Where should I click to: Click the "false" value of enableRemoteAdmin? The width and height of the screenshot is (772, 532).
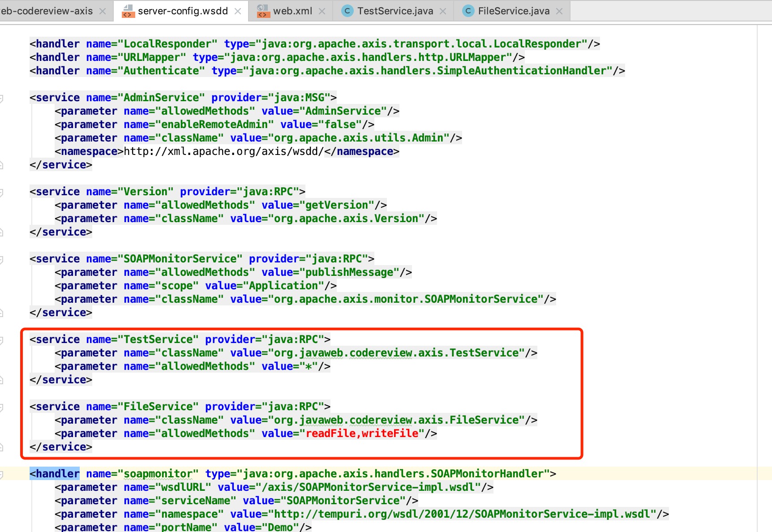pyautogui.click(x=340, y=124)
